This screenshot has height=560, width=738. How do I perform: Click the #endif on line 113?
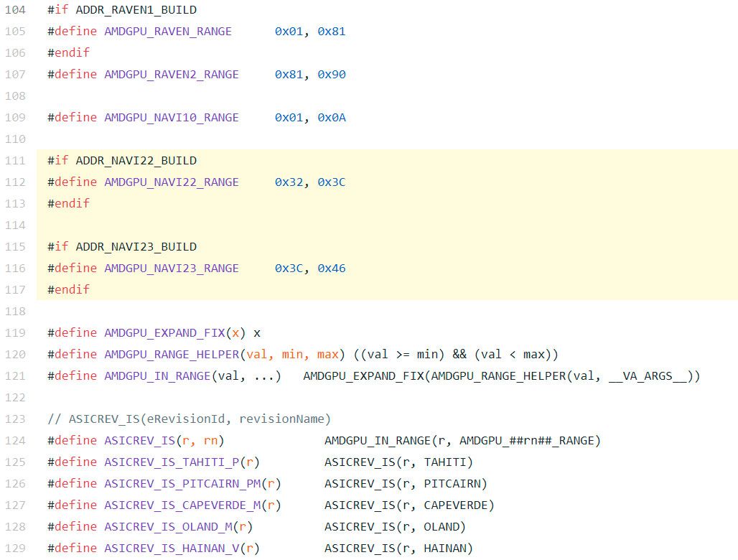68,203
